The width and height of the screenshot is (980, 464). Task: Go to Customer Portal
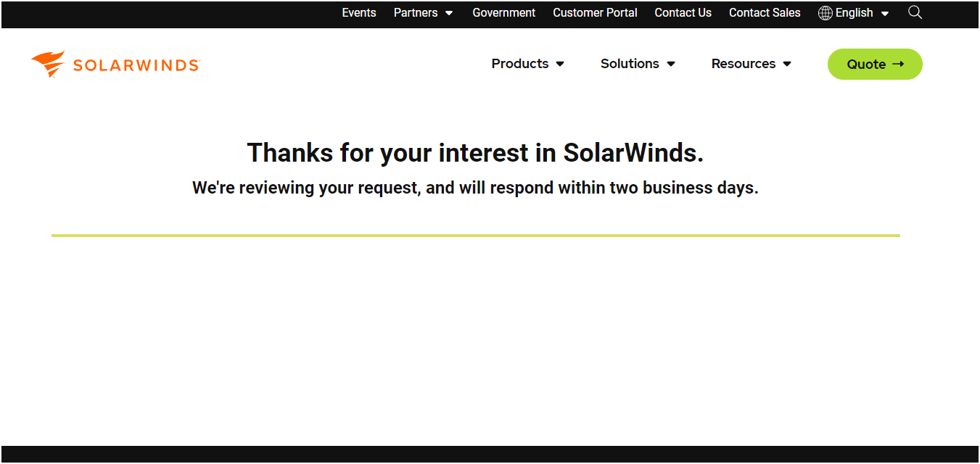[x=595, y=13]
